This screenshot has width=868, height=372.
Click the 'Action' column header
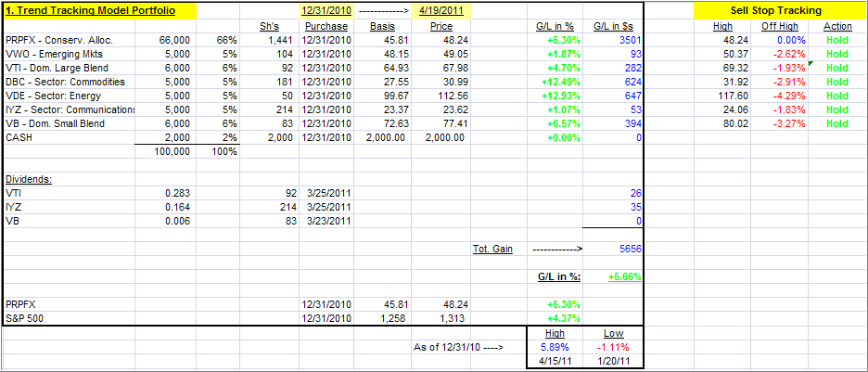point(837,26)
